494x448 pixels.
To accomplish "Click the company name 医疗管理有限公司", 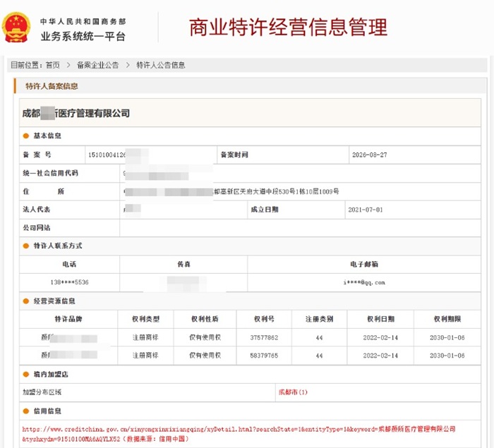I will point(94,114).
